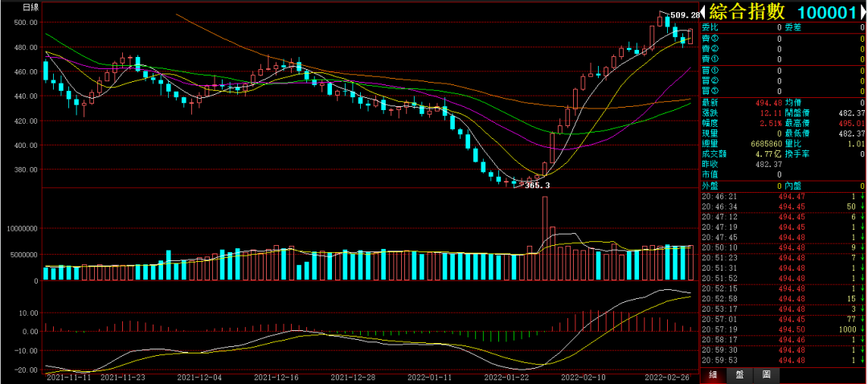Click the 昨收 value 482.37

pos(768,164)
